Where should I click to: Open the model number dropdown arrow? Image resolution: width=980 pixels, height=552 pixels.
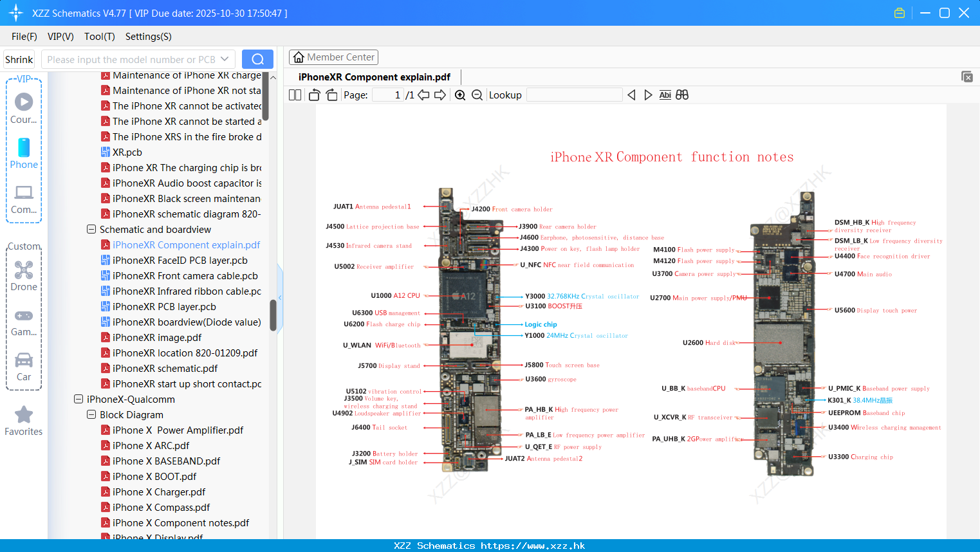click(x=225, y=59)
